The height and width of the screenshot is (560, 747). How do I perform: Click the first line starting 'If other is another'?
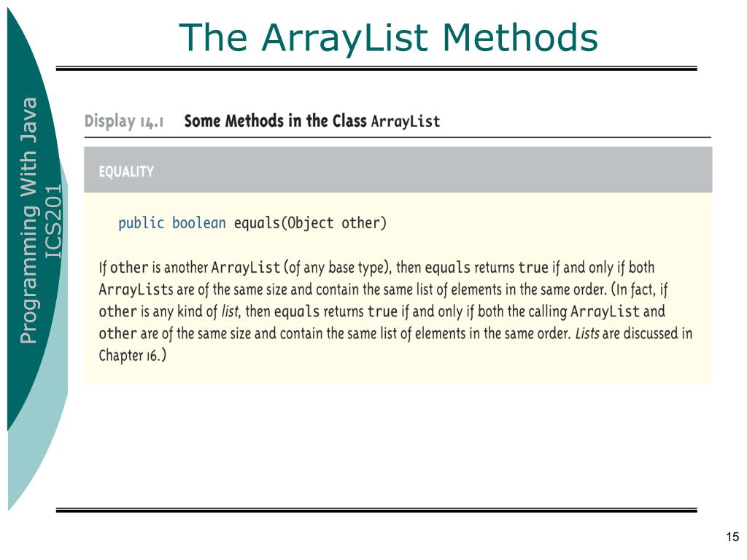pos(376,268)
